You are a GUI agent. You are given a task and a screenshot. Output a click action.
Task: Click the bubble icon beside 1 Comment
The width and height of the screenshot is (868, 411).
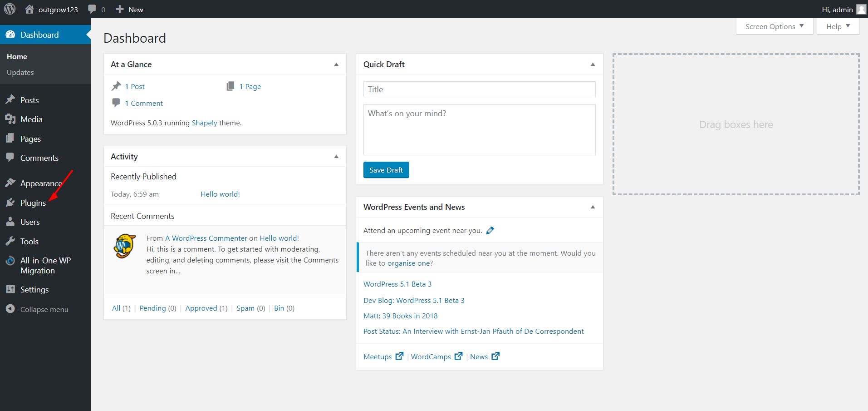[116, 103]
